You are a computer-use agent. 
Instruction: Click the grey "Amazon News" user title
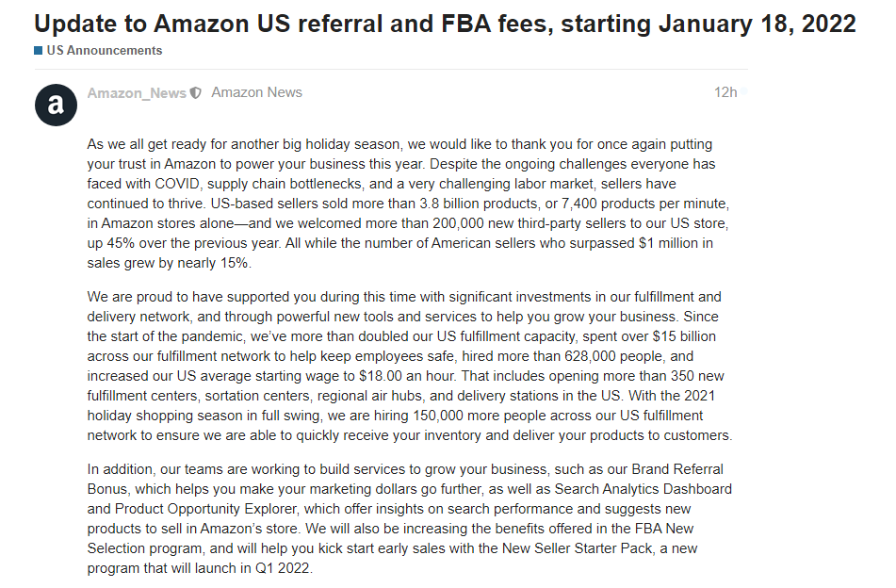click(256, 92)
